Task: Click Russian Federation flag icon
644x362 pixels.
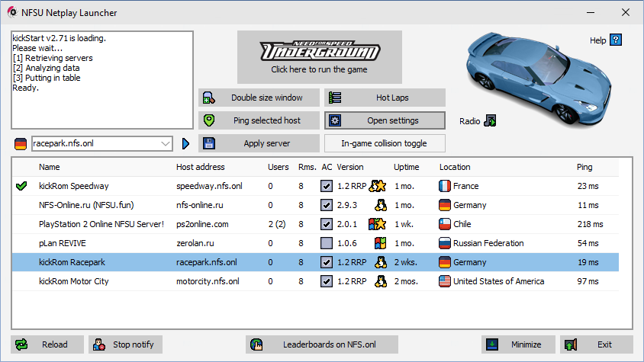Action: tap(444, 243)
